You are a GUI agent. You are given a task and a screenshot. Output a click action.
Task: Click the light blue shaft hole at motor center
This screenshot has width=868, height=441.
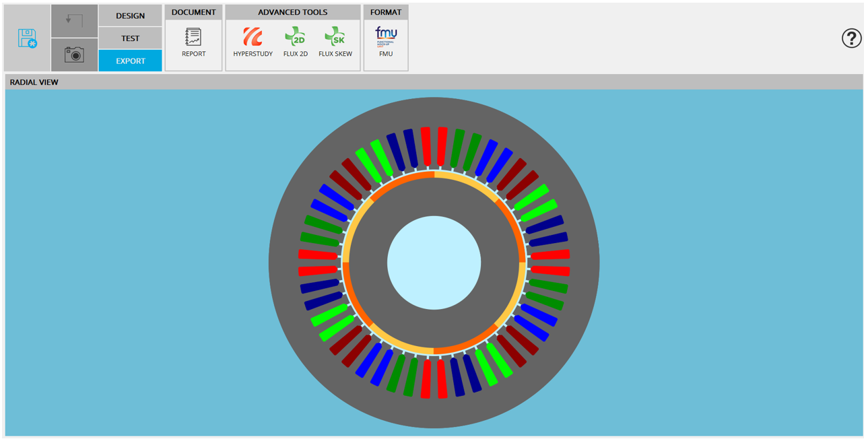434,263
